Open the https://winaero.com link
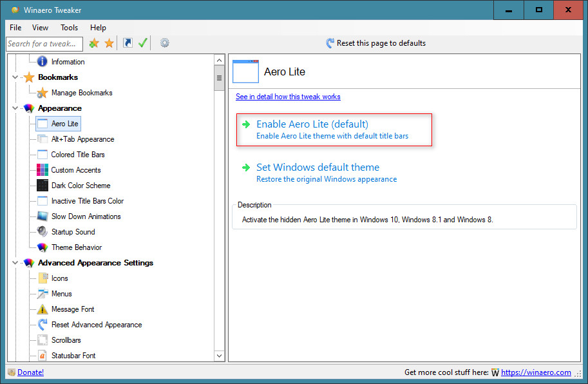Viewport: 588px width, 384px height. (x=536, y=372)
